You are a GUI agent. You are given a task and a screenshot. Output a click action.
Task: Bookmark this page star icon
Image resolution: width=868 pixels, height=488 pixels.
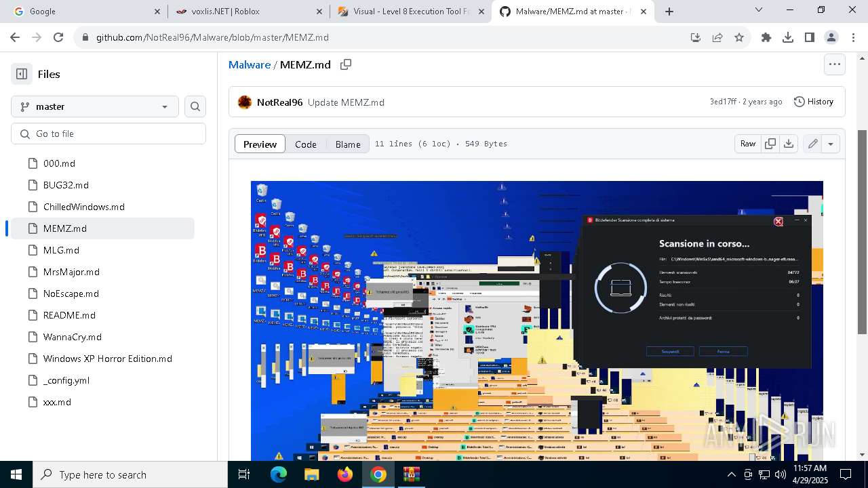tap(739, 38)
